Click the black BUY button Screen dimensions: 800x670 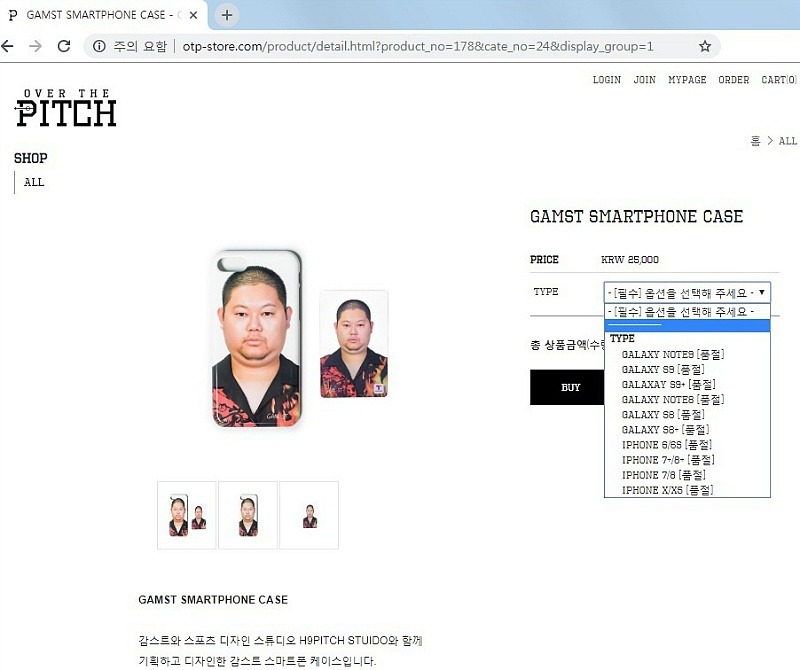pos(567,387)
